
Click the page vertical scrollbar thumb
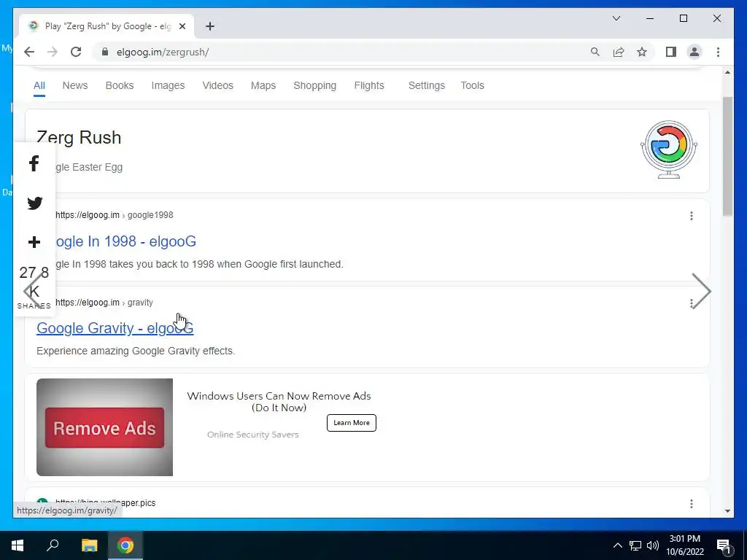[727, 156]
